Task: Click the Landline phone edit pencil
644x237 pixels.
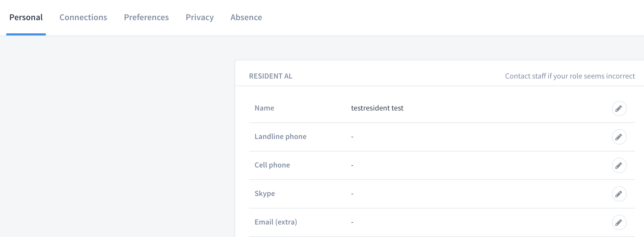Action: (x=619, y=137)
